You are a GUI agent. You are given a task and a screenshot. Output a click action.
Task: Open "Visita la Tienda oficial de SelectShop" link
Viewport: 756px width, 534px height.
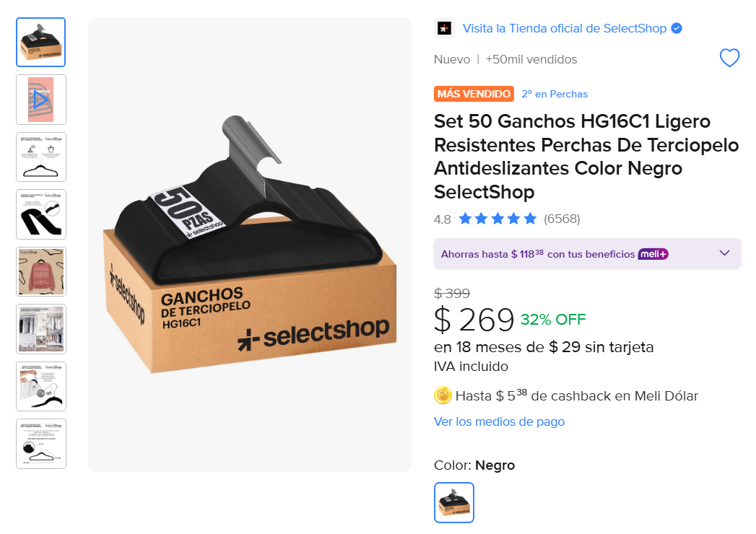pos(565,29)
